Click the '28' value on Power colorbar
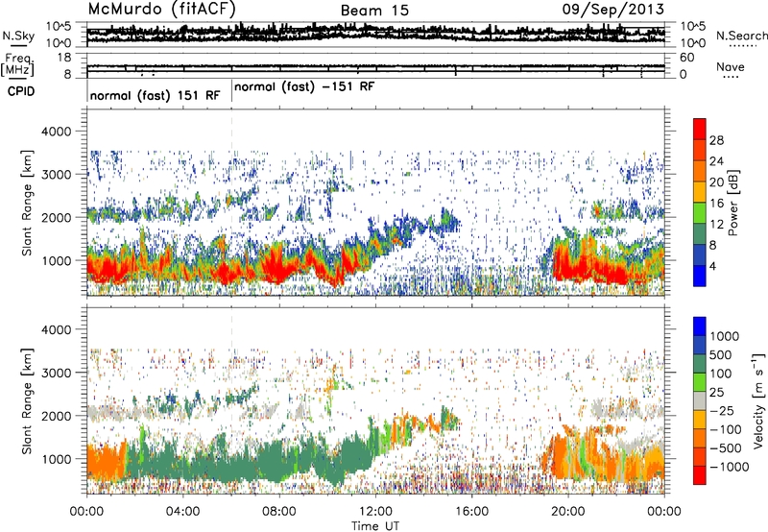768x532 pixels. 716,140
